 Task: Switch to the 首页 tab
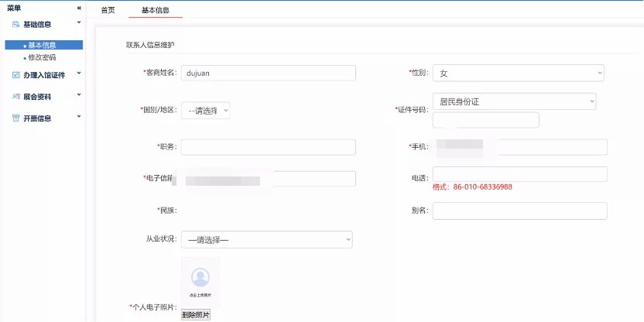pyautogui.click(x=108, y=10)
